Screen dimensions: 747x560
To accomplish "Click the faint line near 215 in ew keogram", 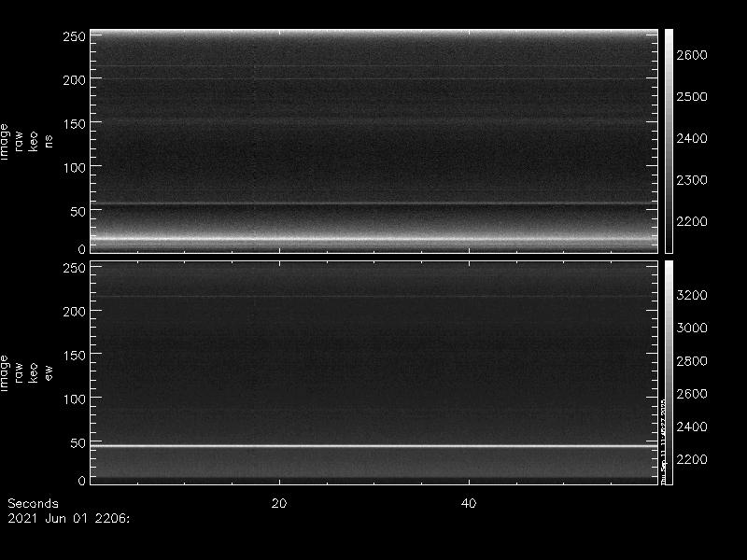I will 373,297.
